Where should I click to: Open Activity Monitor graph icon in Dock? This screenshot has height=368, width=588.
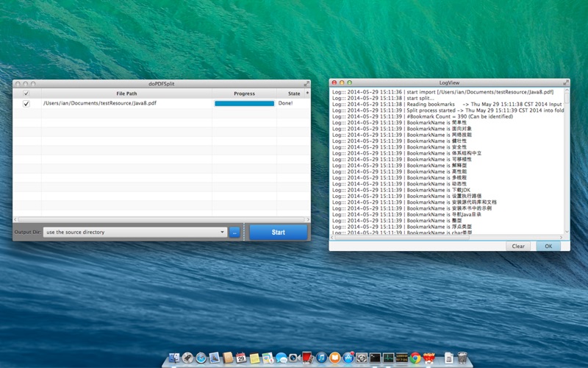coord(388,358)
